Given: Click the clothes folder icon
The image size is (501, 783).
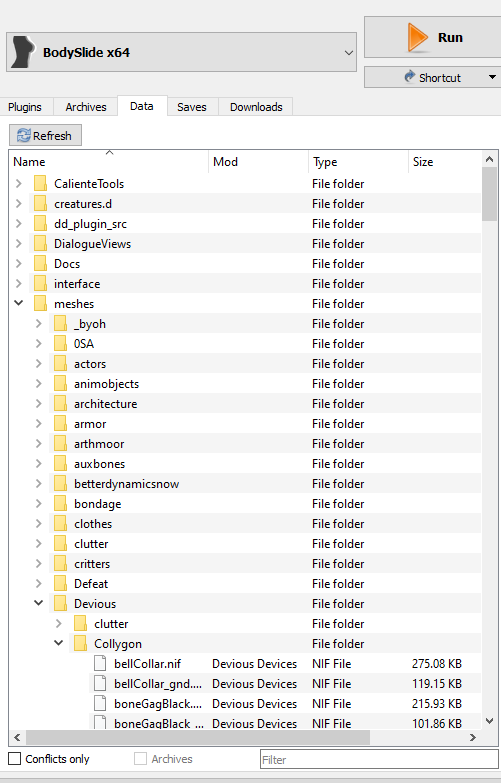Looking at the screenshot, I should 60,523.
